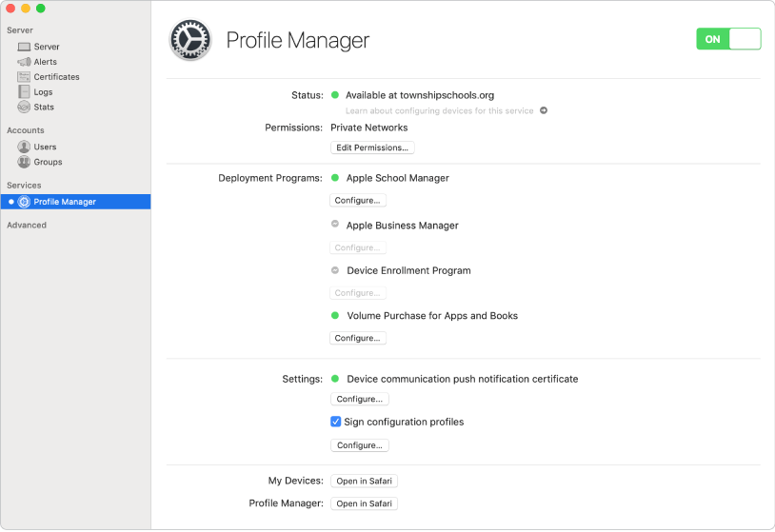
Task: Open the Logs icon in sidebar
Action: (24, 92)
